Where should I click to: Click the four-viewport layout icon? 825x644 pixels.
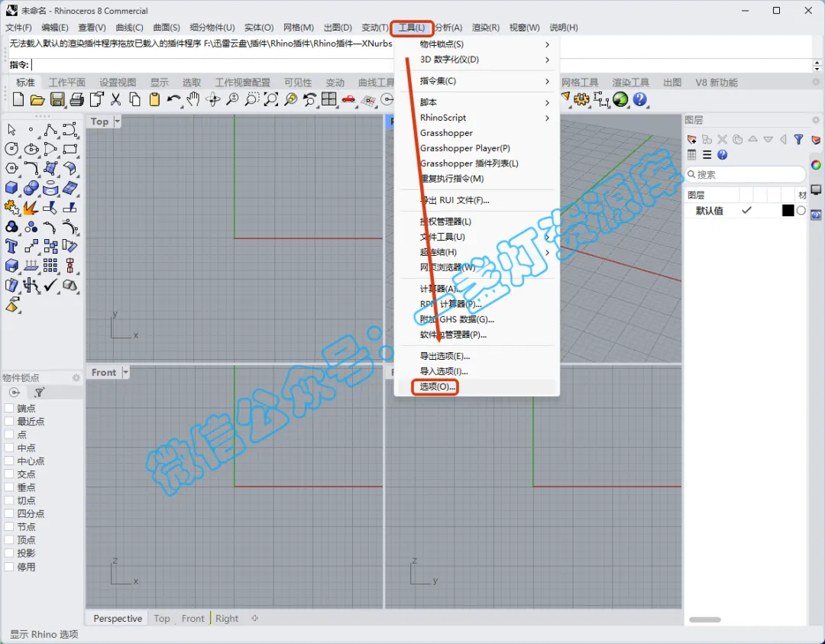coord(329,99)
